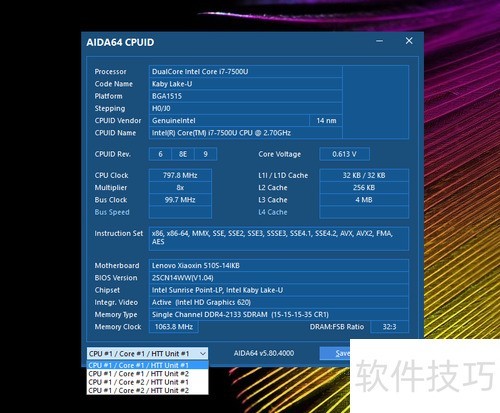Viewport: 500px width, 413px height.
Task: Select CPU #1 / Core #2 / HTT Unit #2 option
Action: (x=147, y=390)
